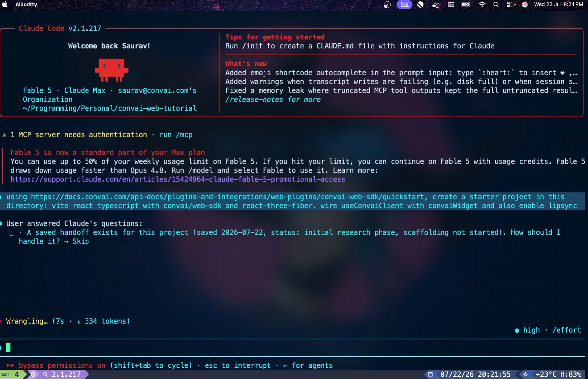Screen dimensions: 588x379
Task: Click the weather sun icon in status bar
Action: (x=525, y=374)
